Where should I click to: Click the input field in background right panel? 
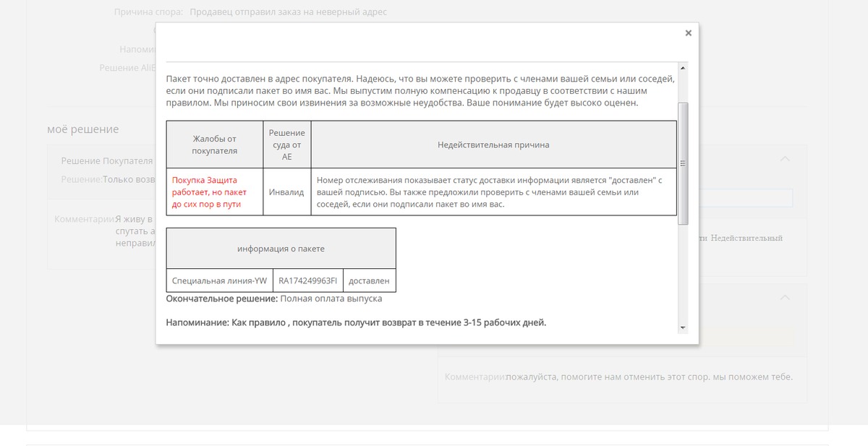click(746, 198)
